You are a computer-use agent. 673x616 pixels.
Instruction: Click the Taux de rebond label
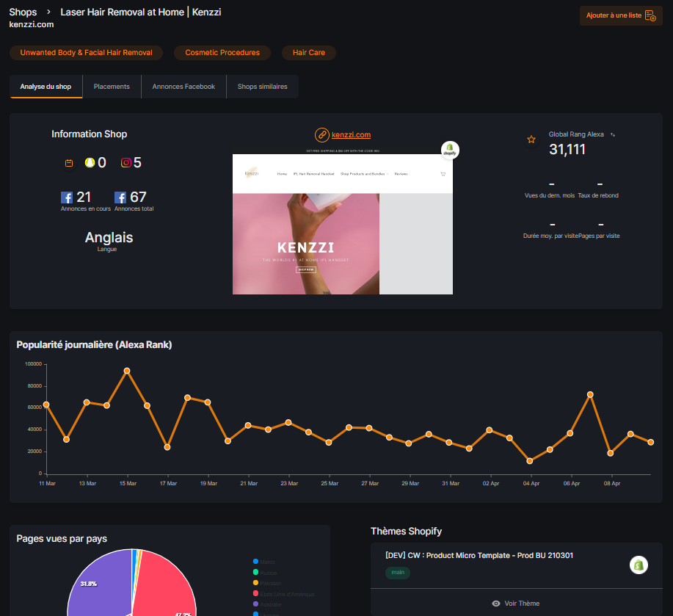pos(598,195)
